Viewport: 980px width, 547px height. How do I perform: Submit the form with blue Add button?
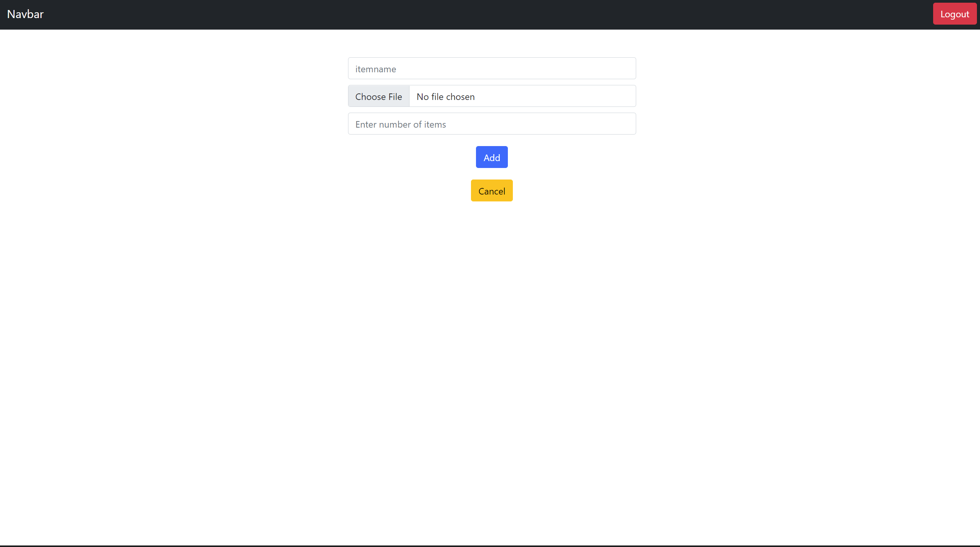click(491, 157)
